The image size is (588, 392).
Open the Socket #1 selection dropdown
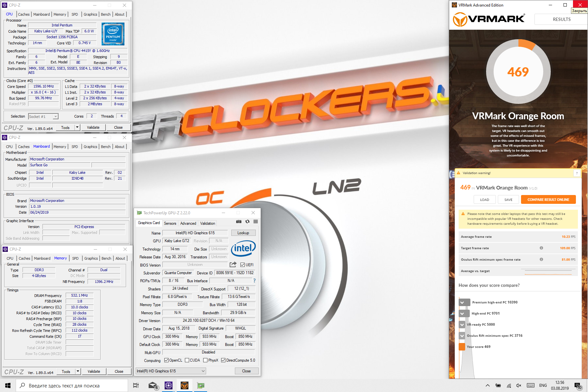[x=43, y=116]
